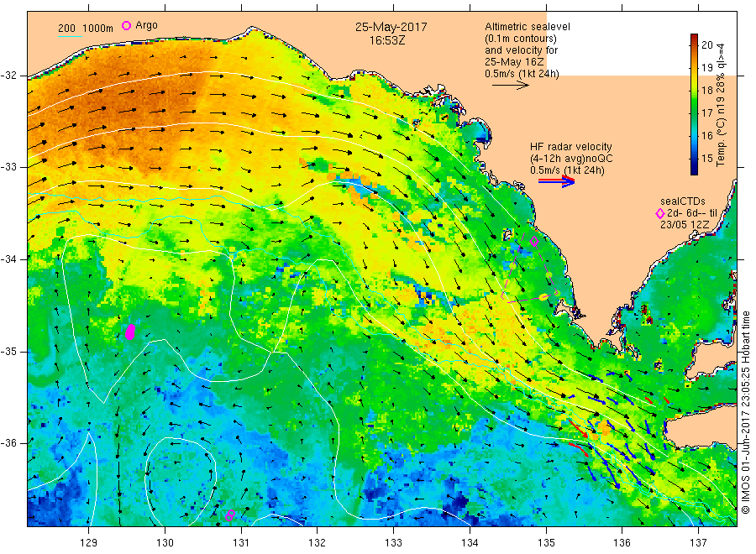Click the latitude label -32
The height and width of the screenshot is (554, 756).
coord(8,76)
